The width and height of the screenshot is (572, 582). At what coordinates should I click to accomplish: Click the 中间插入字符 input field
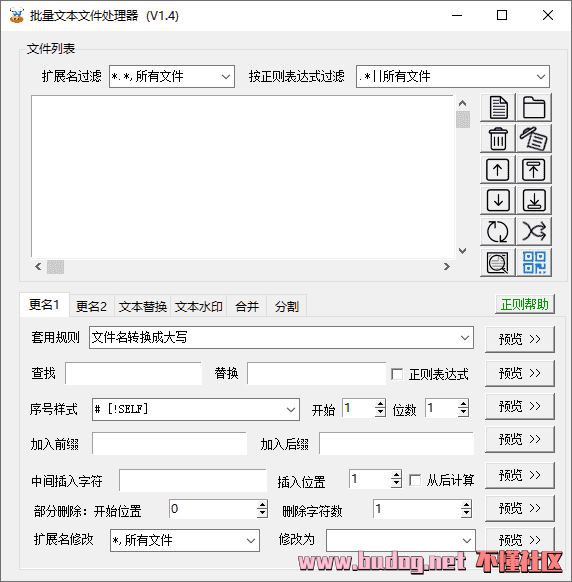click(193, 480)
